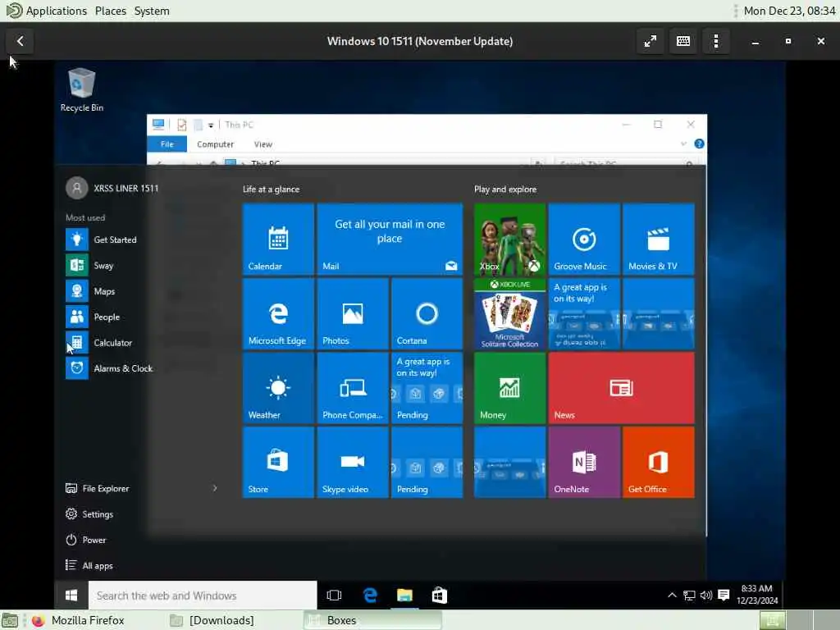Image resolution: width=840 pixels, height=630 pixels.
Task: Open Groove Music tile
Action: [584, 239]
